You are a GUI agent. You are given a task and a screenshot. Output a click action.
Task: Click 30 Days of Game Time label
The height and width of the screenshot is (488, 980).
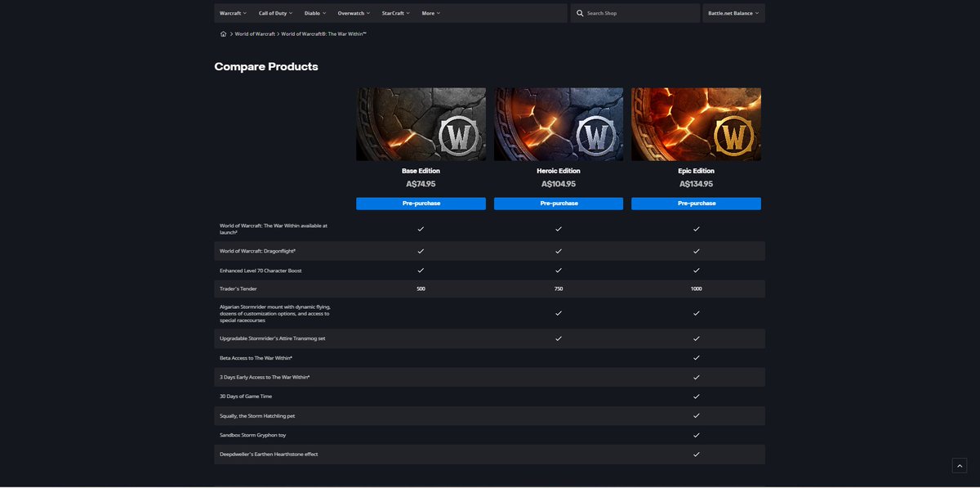(246, 396)
